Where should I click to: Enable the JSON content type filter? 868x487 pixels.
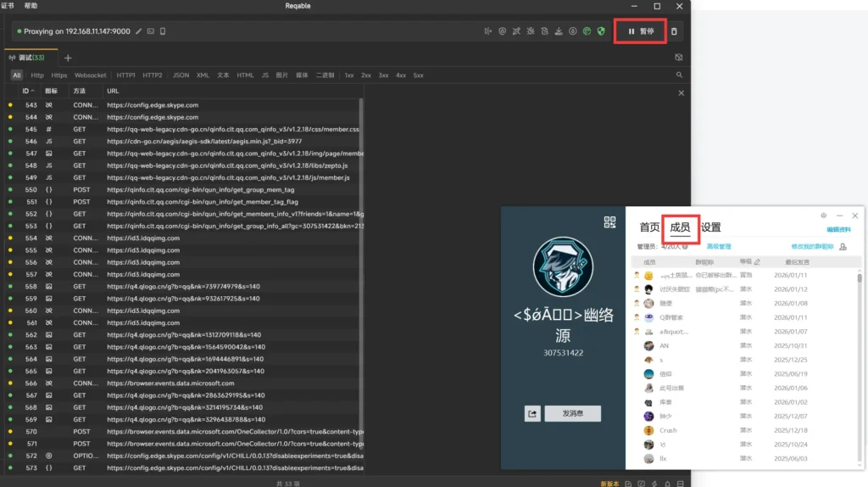[181, 75]
